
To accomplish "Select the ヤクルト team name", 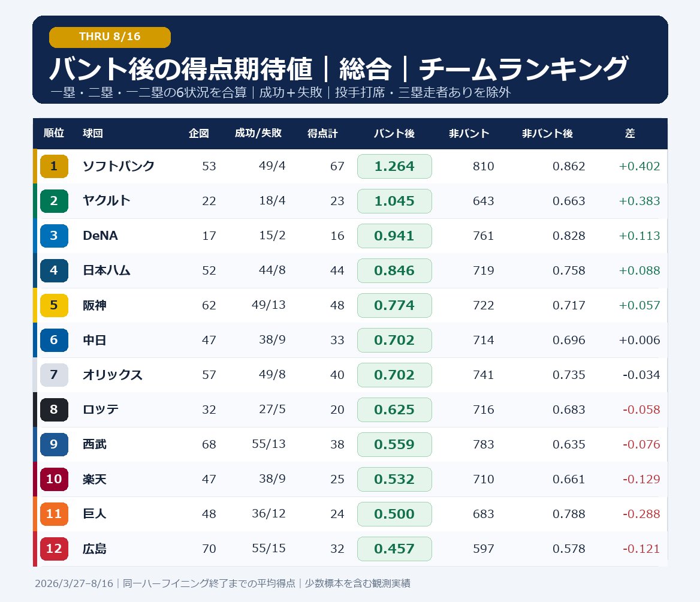I will coord(107,201).
